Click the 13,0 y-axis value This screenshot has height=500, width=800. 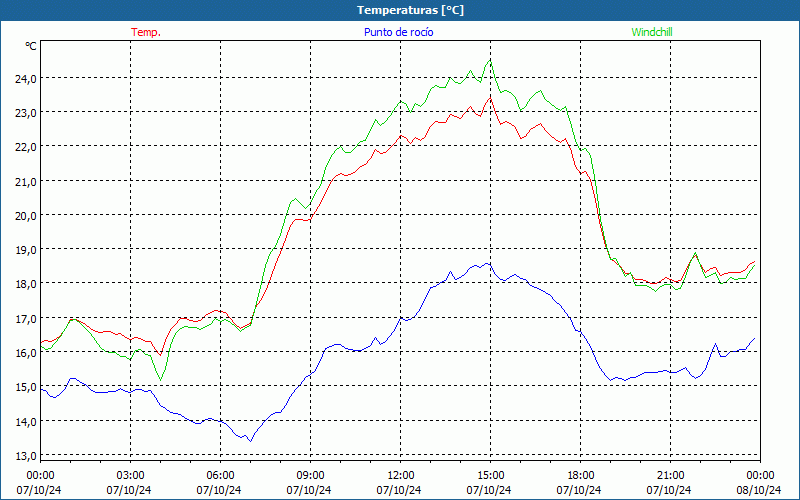click(x=26, y=456)
